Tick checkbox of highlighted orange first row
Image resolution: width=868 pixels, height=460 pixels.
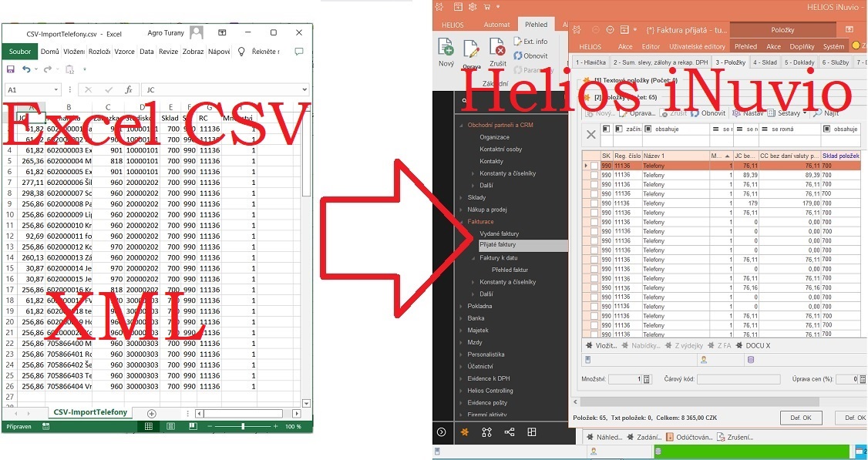[594, 166]
